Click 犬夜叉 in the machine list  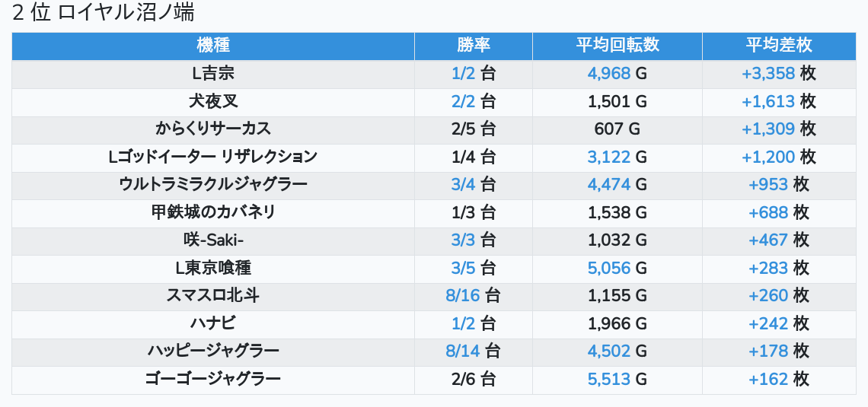[x=213, y=101]
